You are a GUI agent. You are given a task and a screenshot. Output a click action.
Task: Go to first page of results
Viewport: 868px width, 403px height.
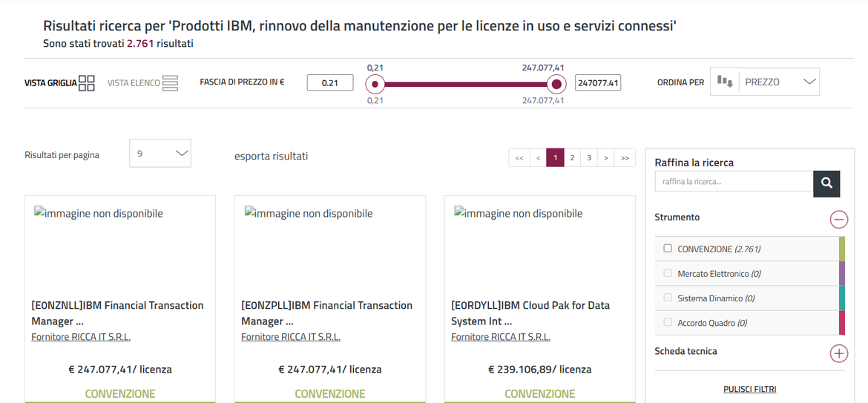(x=519, y=158)
